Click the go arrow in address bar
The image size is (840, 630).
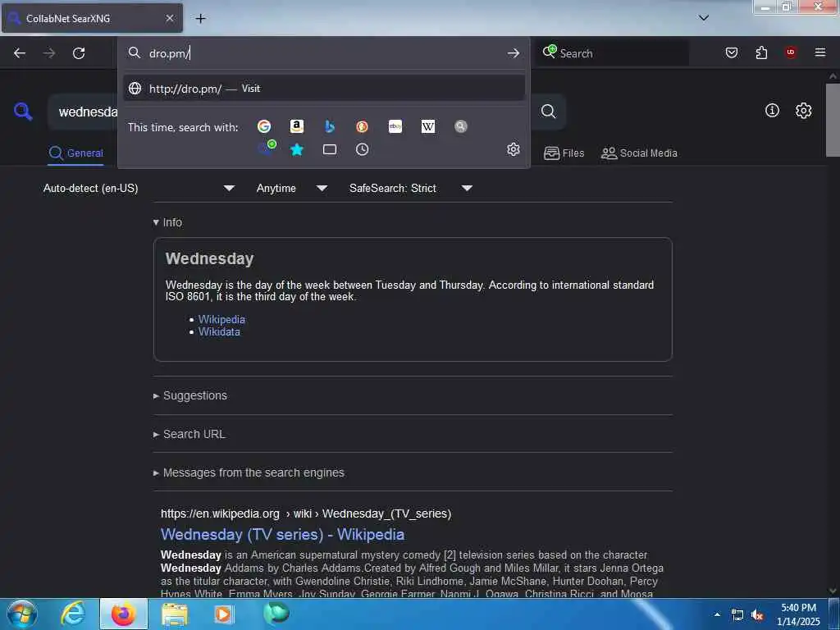point(514,53)
